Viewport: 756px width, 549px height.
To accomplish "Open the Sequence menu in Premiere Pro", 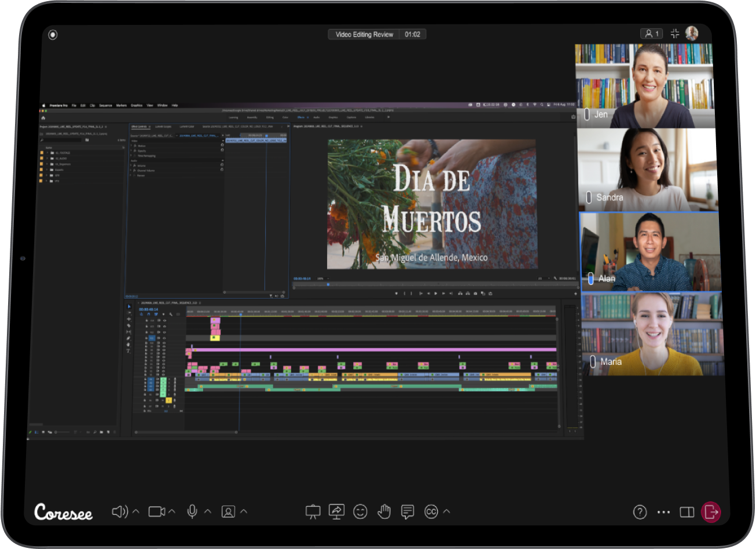I will coord(105,105).
